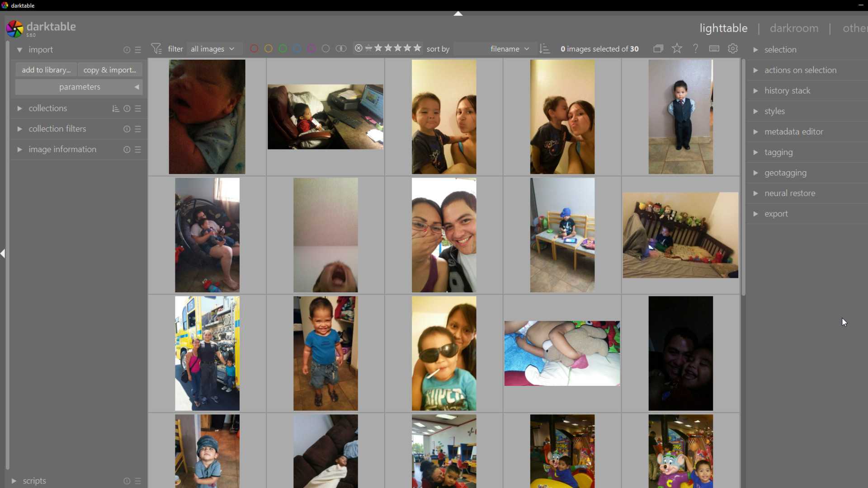This screenshot has width=868, height=488.
Task: Open the other views menu
Action: coord(854,28)
